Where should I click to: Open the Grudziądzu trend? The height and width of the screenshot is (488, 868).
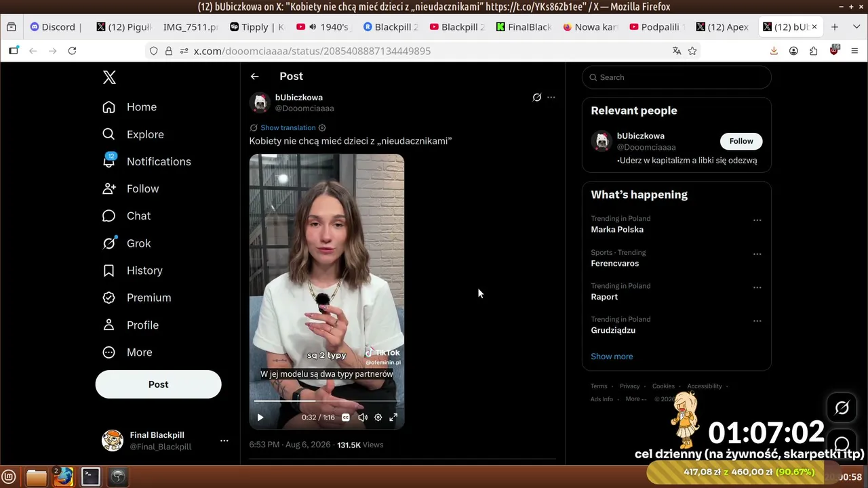(x=613, y=330)
